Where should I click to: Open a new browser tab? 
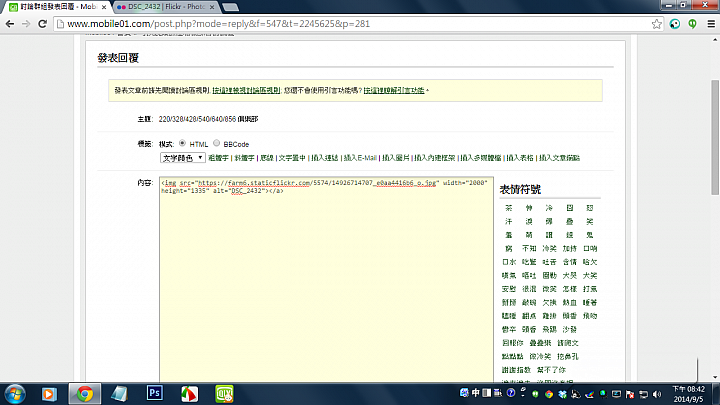231,7
